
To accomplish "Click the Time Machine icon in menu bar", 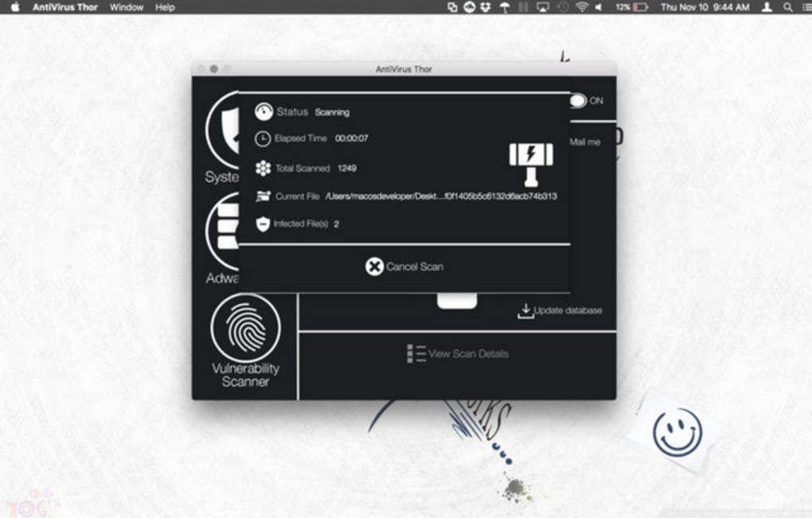I will pos(562,7).
